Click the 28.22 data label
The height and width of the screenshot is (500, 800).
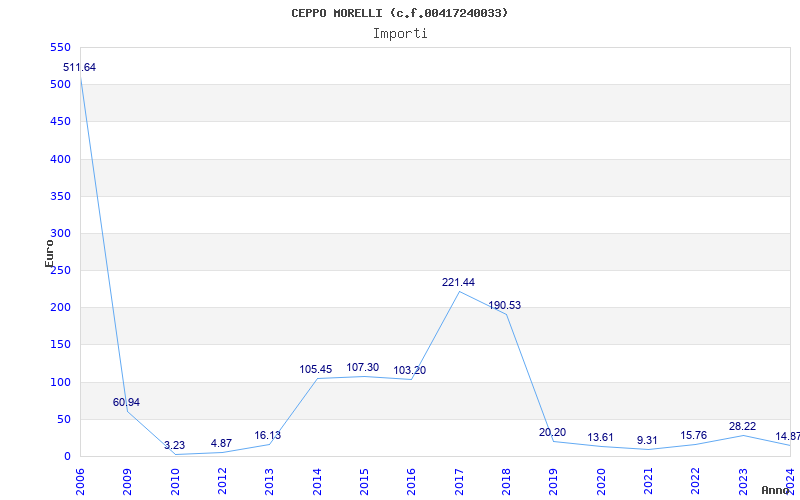pyautogui.click(x=742, y=426)
